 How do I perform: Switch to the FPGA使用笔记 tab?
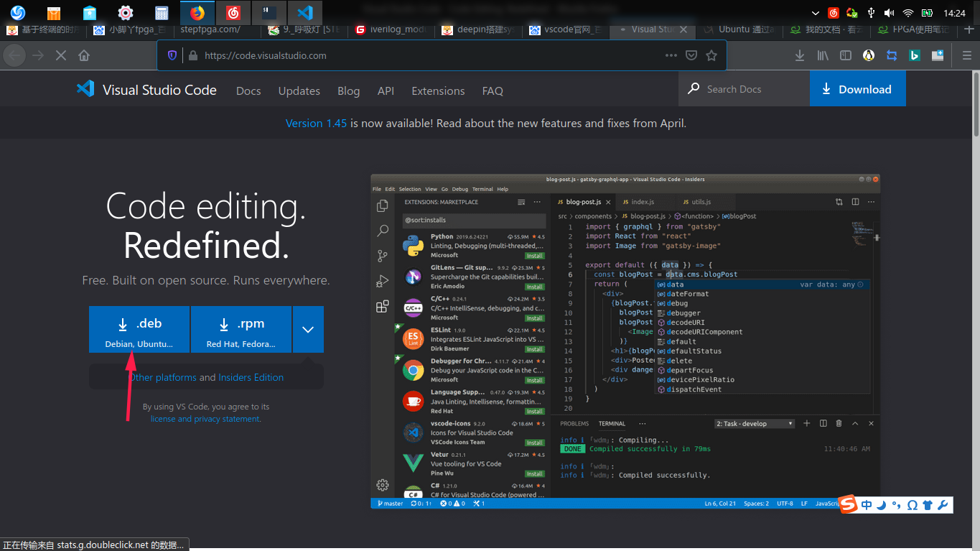[x=913, y=29]
